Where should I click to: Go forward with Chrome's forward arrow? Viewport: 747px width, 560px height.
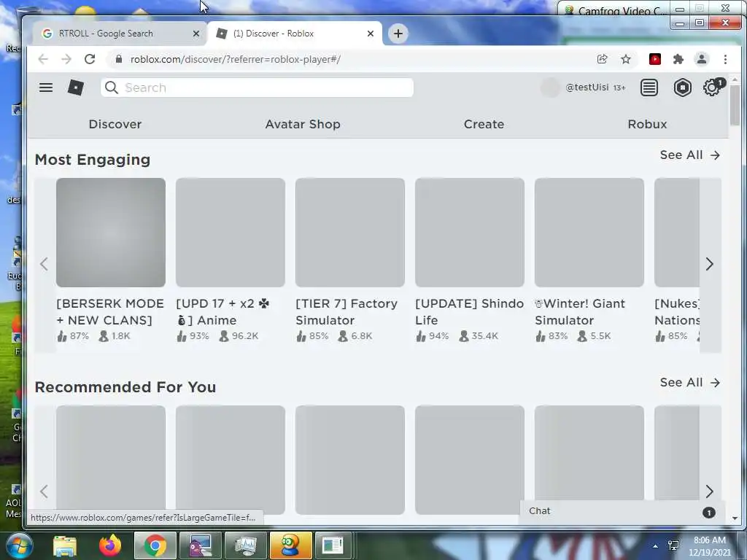tap(66, 59)
